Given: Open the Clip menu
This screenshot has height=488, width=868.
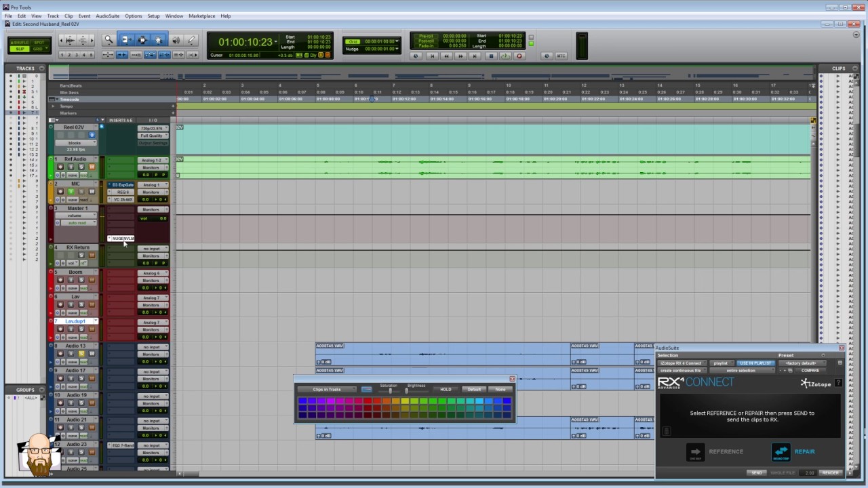Looking at the screenshot, I should tap(68, 16).
